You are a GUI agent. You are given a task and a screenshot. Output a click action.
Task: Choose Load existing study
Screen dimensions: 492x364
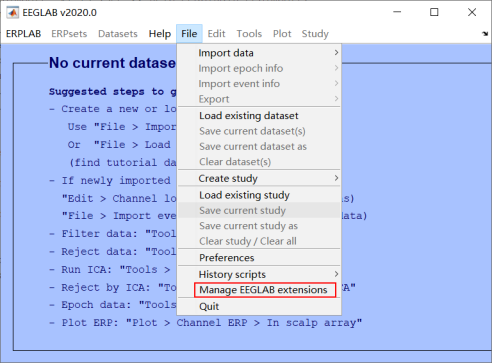coord(259,195)
